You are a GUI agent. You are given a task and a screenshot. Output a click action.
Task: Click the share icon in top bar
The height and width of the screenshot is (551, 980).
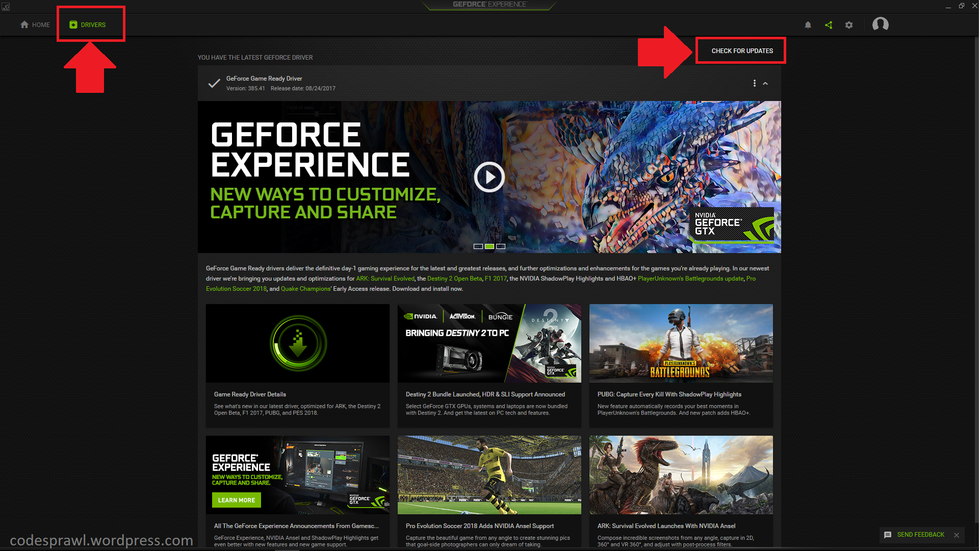830,24
